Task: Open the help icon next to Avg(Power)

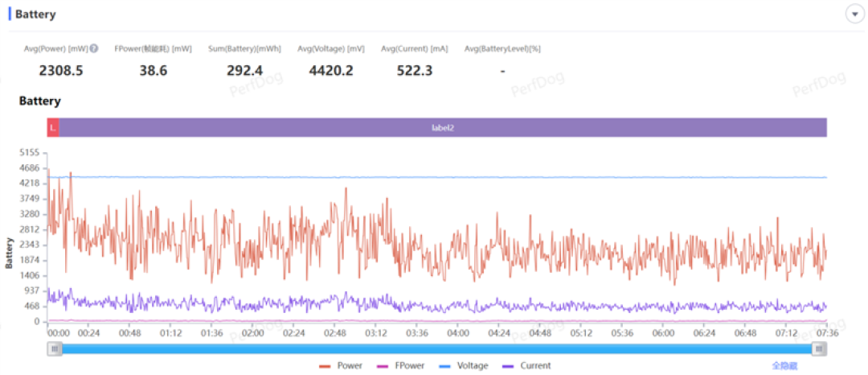Action: coord(94,48)
